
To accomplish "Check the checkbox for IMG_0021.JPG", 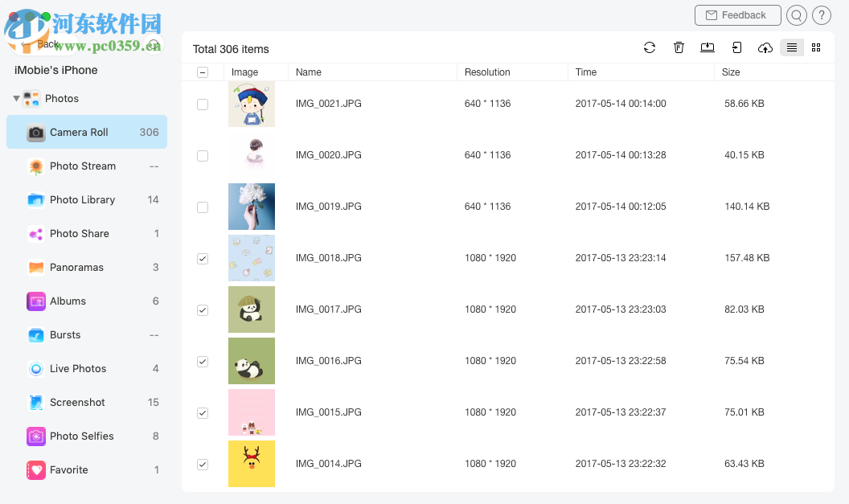I will pyautogui.click(x=203, y=104).
